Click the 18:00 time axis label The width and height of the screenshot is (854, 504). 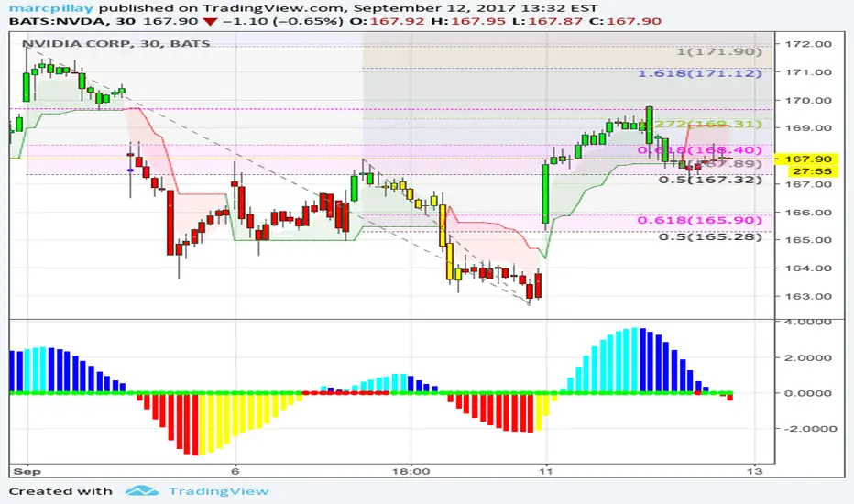click(x=411, y=471)
